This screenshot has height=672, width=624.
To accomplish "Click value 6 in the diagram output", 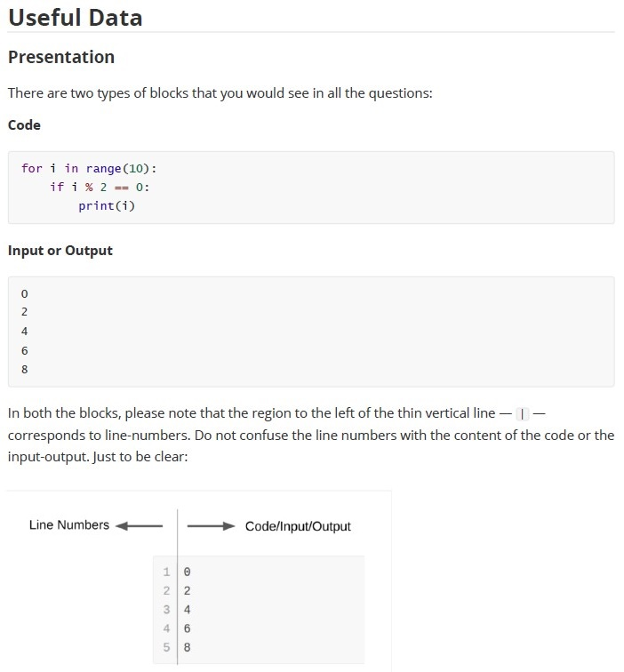I will [187, 628].
